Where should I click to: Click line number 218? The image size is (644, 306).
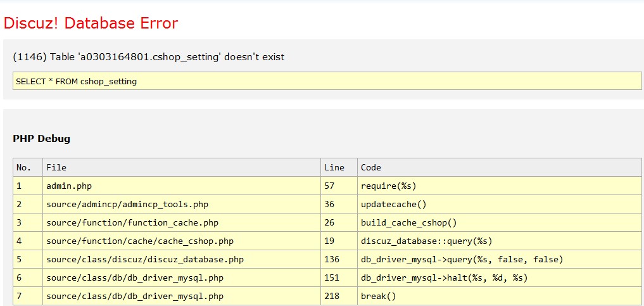point(339,296)
